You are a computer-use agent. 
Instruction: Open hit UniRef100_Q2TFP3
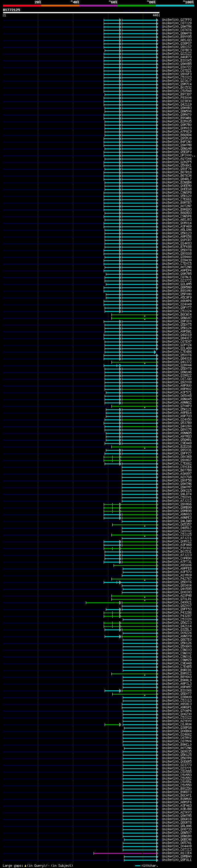pos(177,20)
